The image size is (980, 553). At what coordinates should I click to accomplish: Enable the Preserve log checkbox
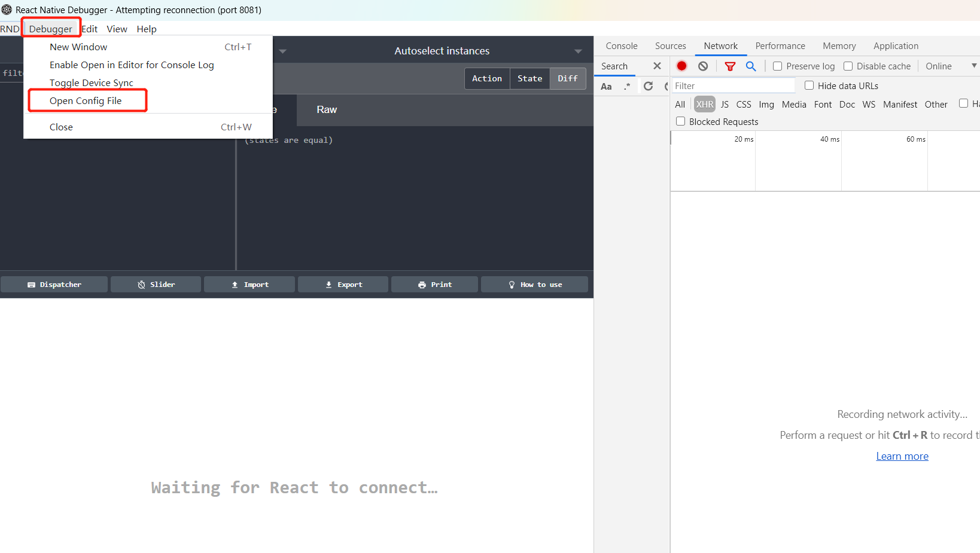point(777,66)
